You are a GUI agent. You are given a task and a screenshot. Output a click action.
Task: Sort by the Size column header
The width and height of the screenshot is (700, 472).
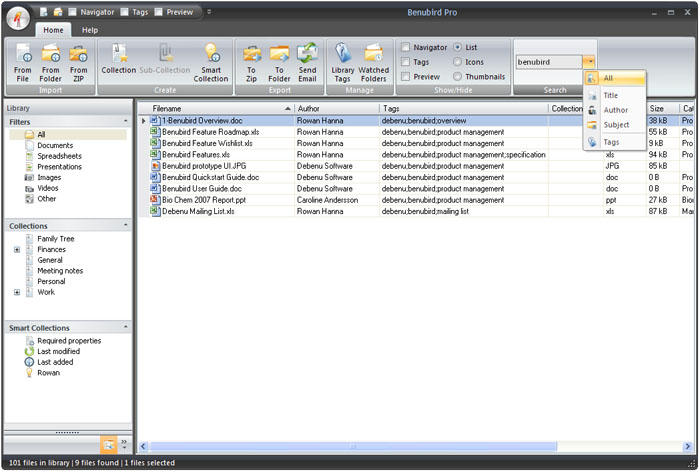click(x=662, y=109)
